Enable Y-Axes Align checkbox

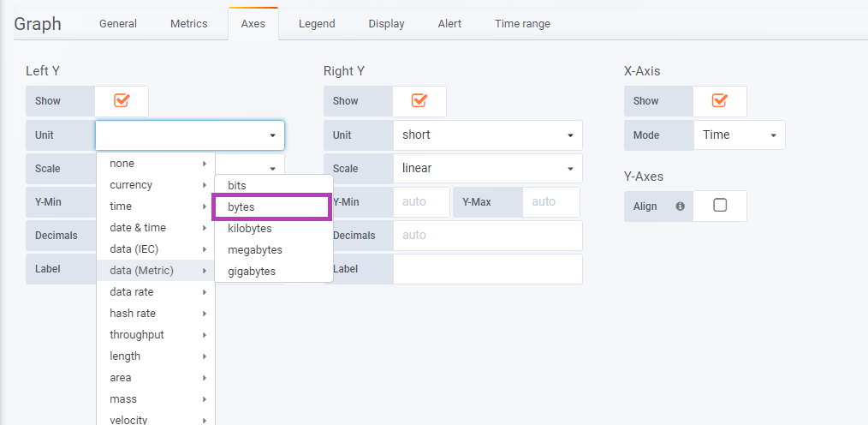[x=720, y=206]
